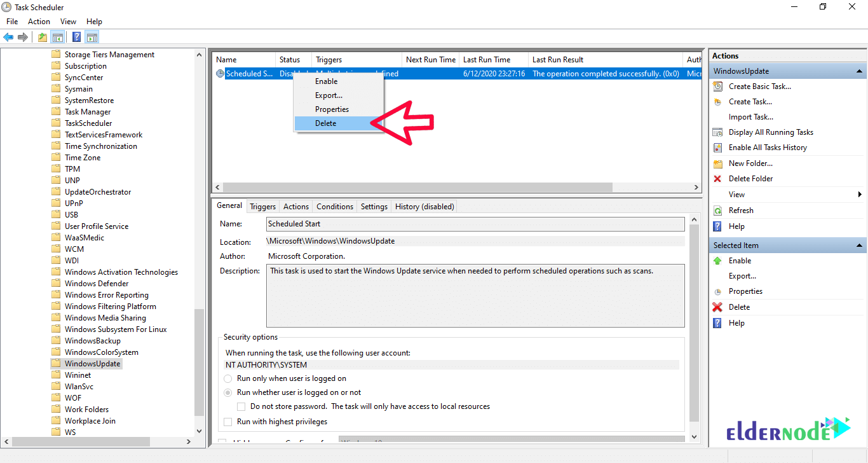The width and height of the screenshot is (868, 463).
Task: Select the Run only when user is logged on option
Action: pos(227,378)
